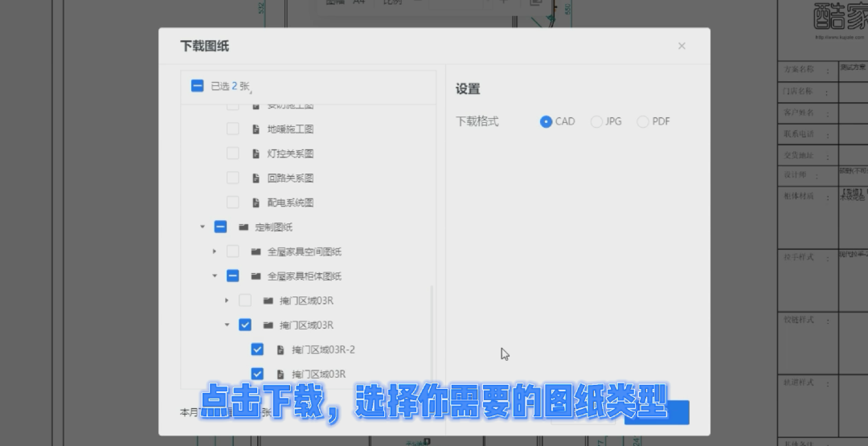The height and width of the screenshot is (446, 868).
Task: Check the unchecked 掩门区域03R folder checkbox
Action: (x=244, y=301)
